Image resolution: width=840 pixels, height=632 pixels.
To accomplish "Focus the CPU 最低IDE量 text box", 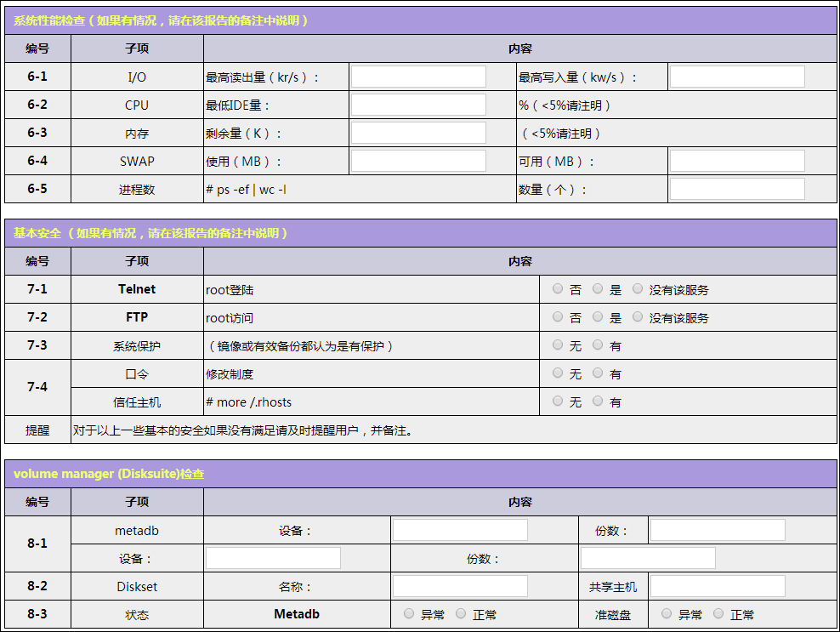I will pos(418,105).
